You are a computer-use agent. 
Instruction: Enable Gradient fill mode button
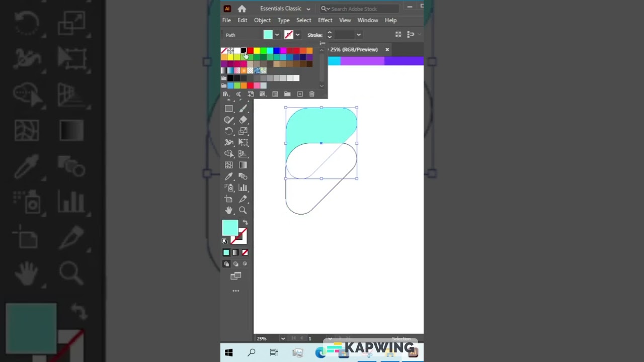point(235,252)
